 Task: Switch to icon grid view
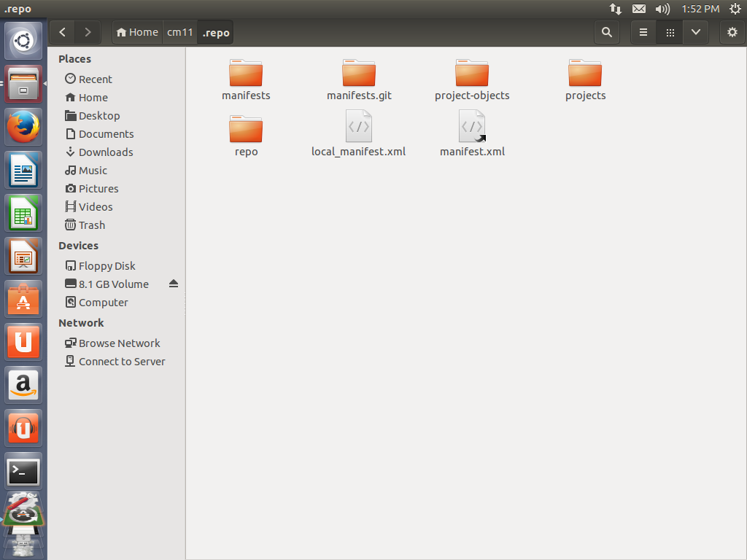click(670, 32)
